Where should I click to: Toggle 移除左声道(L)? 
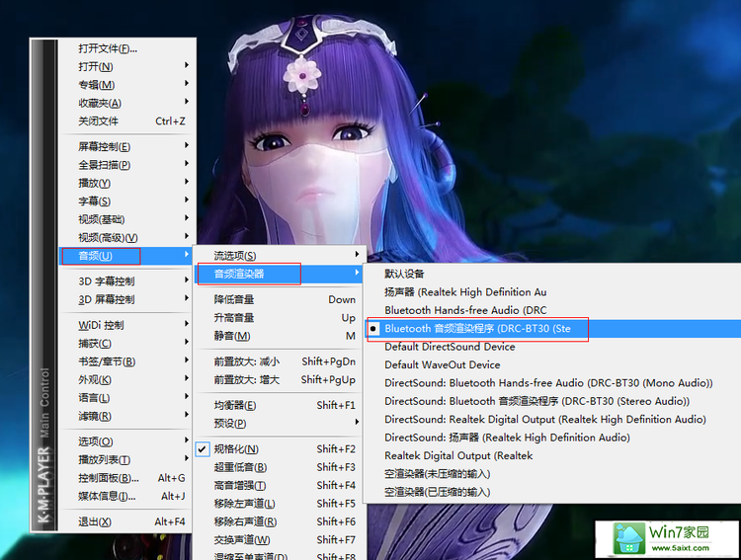pos(280,504)
